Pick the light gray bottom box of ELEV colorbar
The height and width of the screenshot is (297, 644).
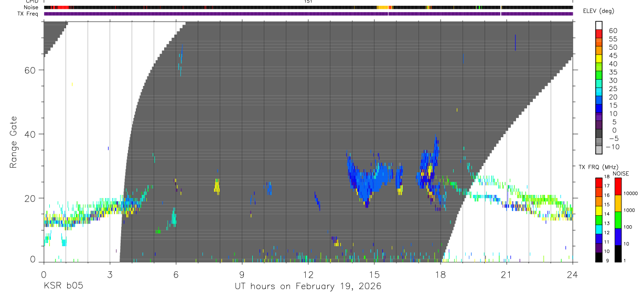[x=599, y=150]
